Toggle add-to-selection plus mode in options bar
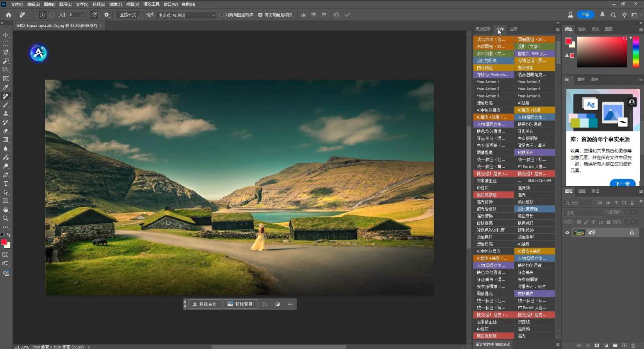 tap(42, 15)
